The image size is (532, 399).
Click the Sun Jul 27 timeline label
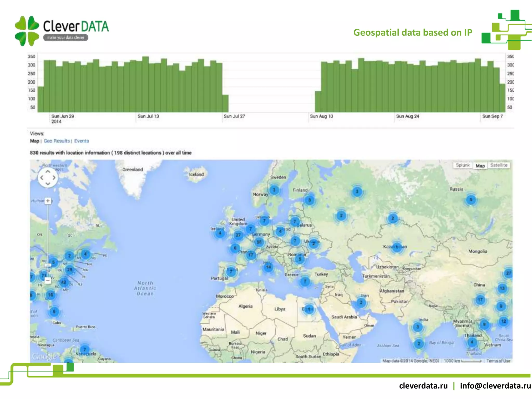234,116
